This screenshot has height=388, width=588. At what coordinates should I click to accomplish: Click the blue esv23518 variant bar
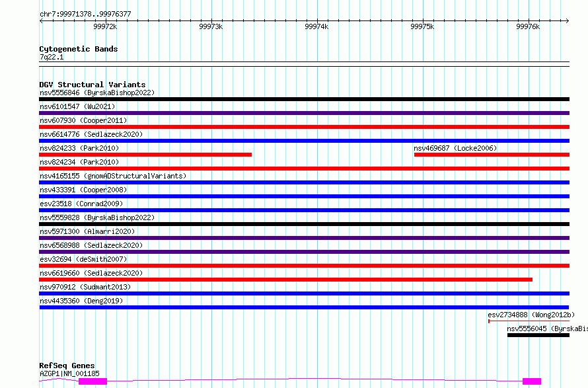304,210
